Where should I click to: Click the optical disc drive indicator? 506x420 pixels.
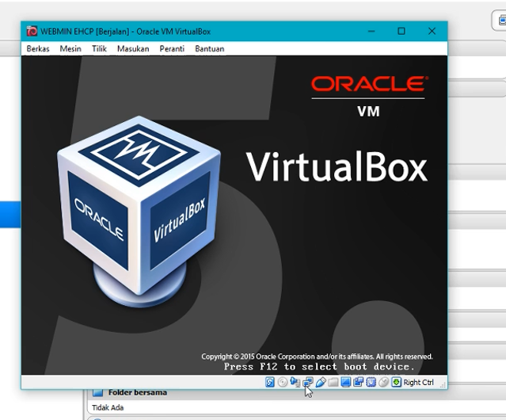(283, 382)
